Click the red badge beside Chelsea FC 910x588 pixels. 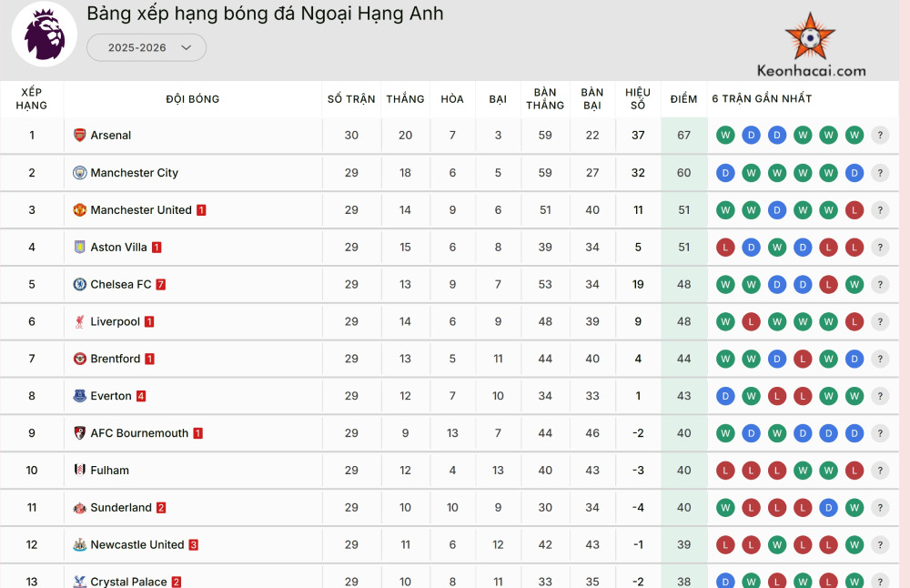coord(161,285)
